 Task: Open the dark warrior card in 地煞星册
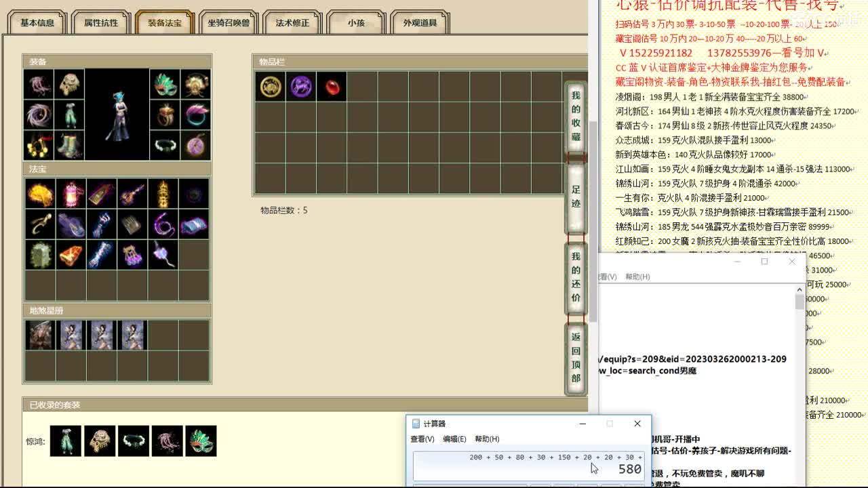click(40, 335)
